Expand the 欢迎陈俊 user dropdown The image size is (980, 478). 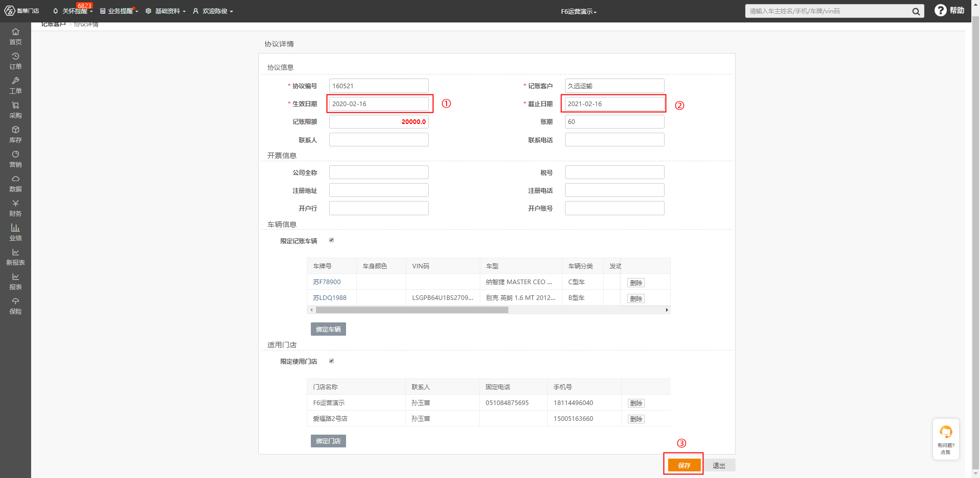213,11
